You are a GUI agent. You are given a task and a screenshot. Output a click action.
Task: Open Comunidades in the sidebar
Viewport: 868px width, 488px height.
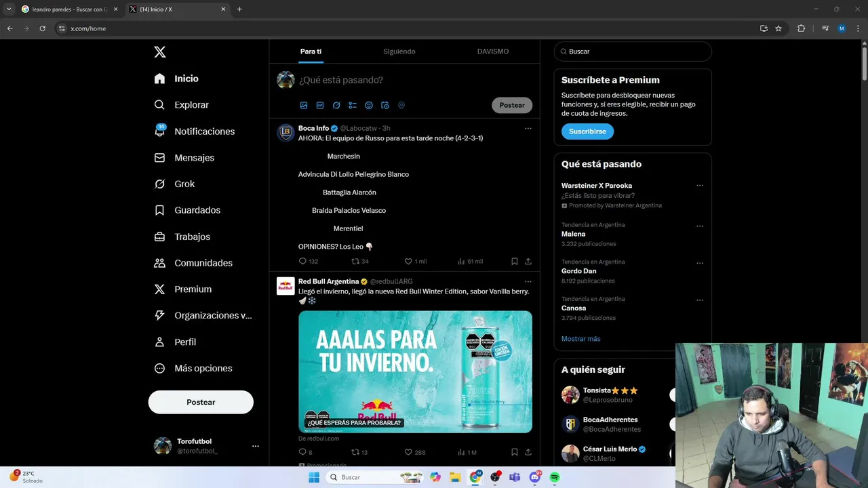pos(193,263)
